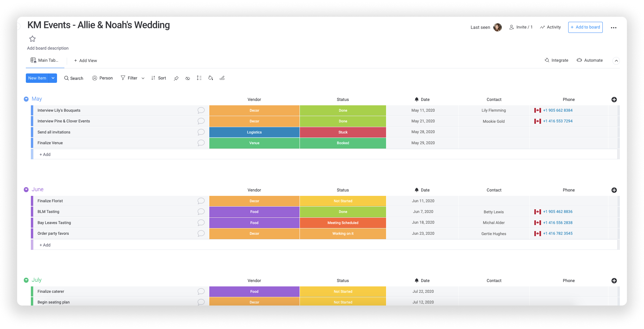Switch to Main Table view tab
644x329 pixels.
(45, 60)
